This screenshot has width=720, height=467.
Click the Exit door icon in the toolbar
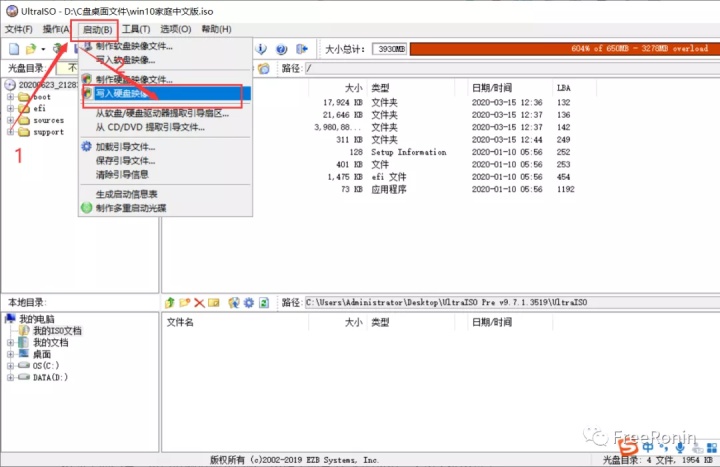pyautogui.click(x=302, y=49)
